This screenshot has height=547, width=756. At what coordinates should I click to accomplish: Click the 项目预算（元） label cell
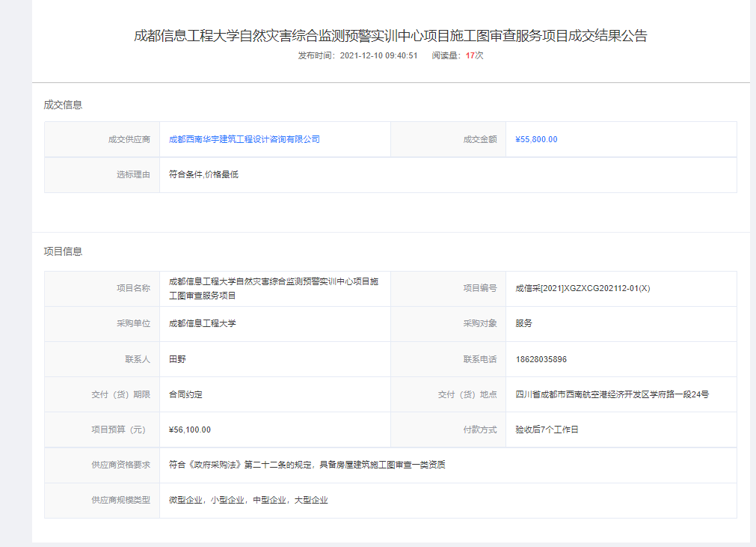coord(102,430)
